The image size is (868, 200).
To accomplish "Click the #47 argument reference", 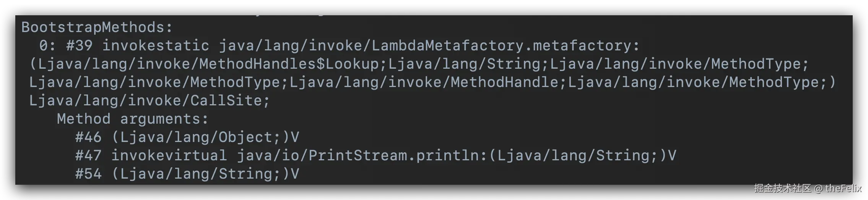I will tap(88, 156).
